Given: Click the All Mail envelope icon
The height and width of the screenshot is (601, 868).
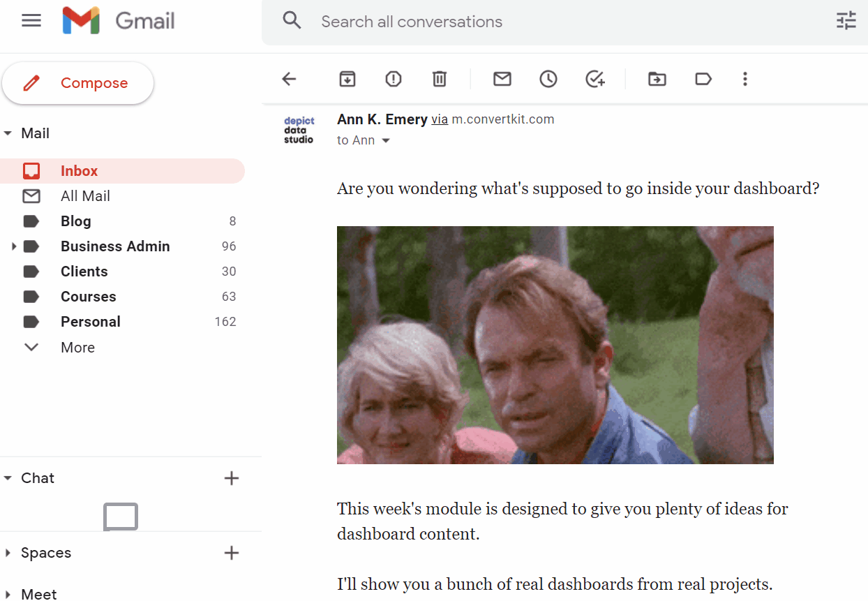Looking at the screenshot, I should [31, 196].
